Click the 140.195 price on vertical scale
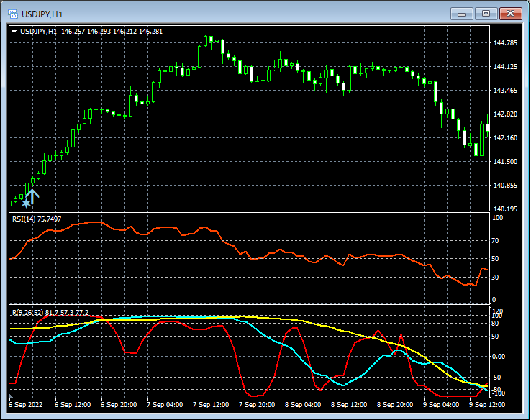The image size is (531, 420). [506, 209]
